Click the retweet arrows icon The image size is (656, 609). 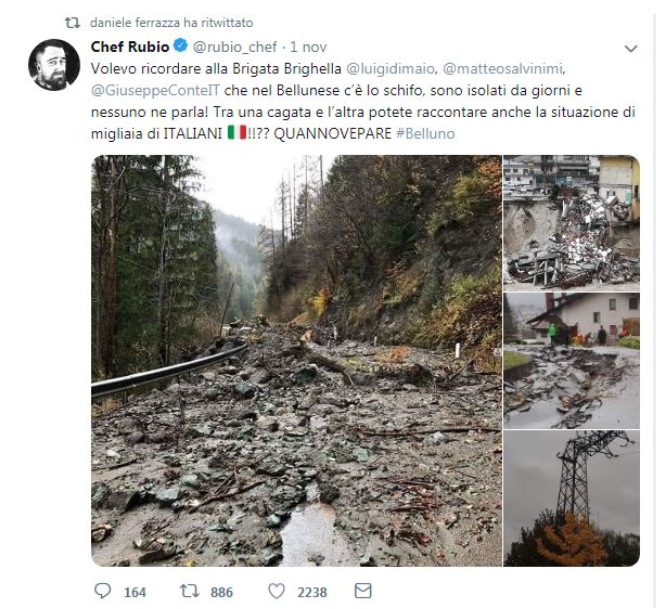190,591
